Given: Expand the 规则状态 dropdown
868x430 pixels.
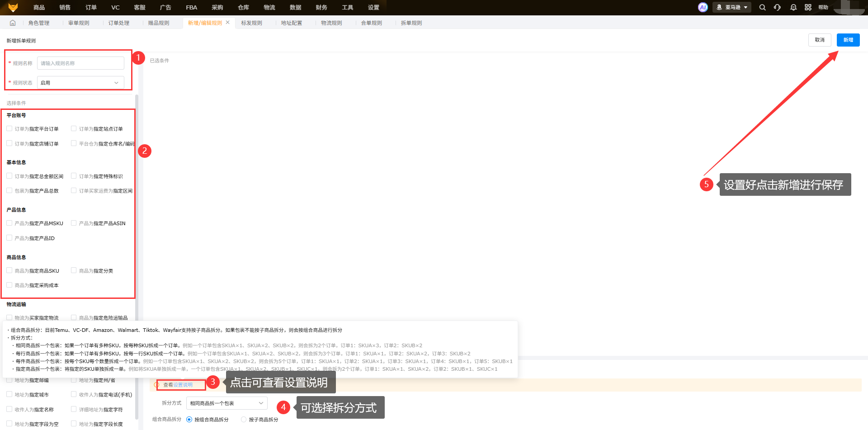Looking at the screenshot, I should [80, 83].
